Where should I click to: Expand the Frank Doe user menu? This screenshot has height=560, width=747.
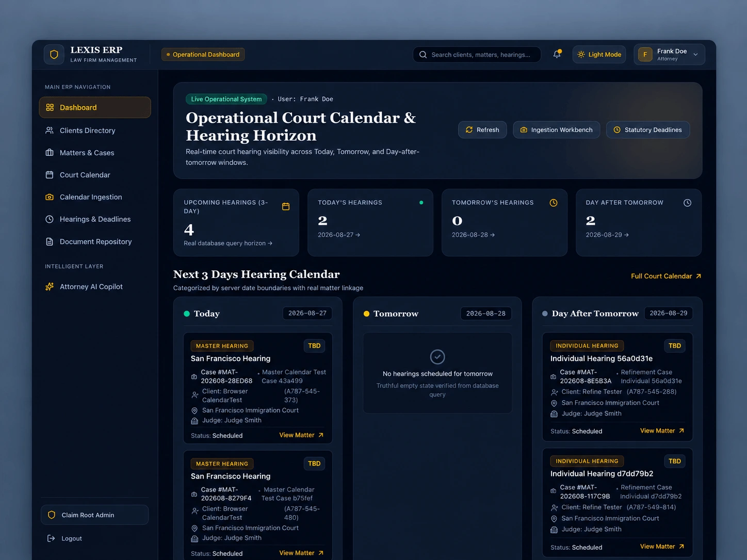point(669,54)
